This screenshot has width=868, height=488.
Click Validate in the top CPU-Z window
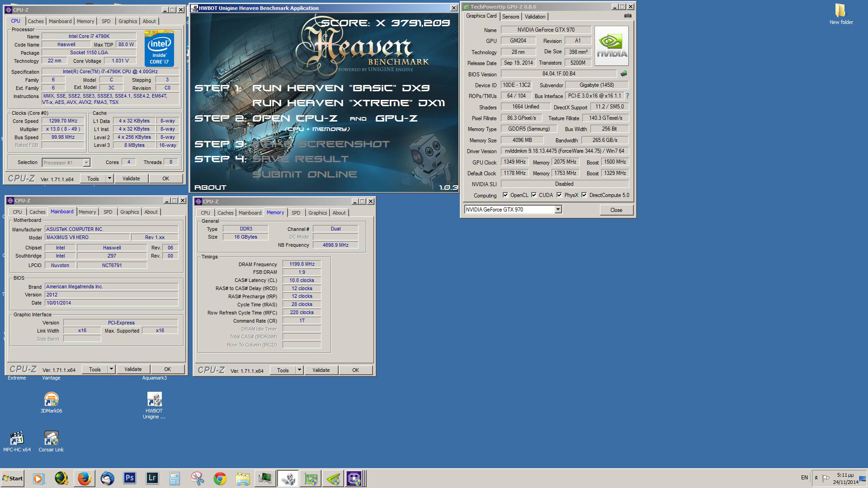point(131,178)
